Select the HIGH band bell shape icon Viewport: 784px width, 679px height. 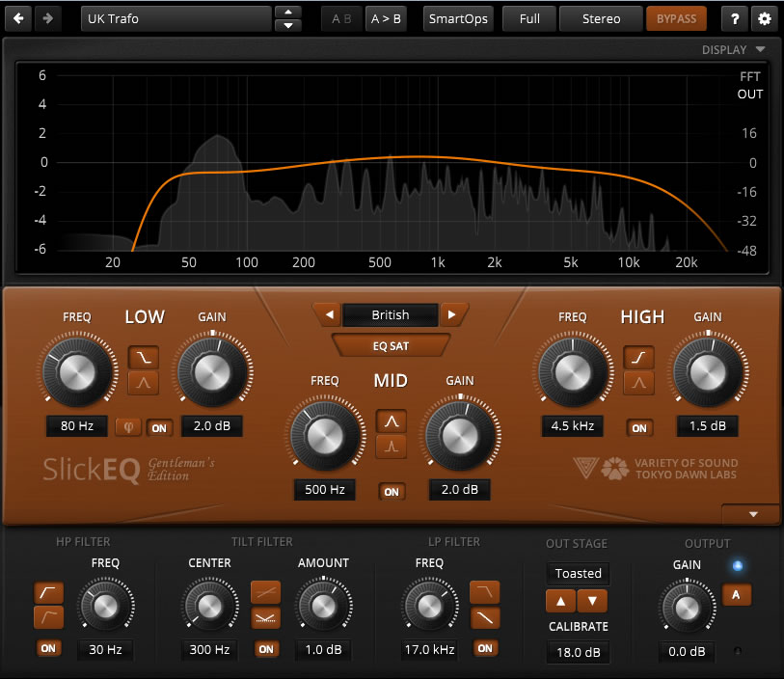tap(638, 383)
